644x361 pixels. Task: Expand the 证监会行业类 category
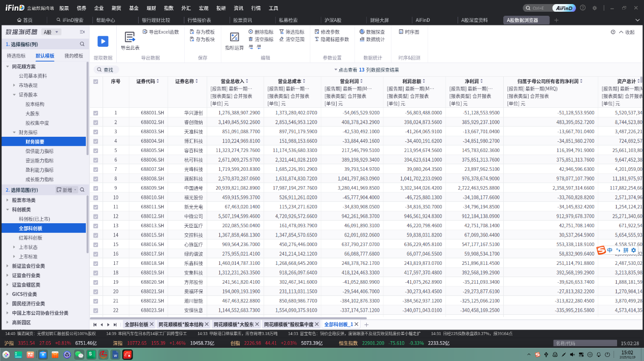pos(8,276)
